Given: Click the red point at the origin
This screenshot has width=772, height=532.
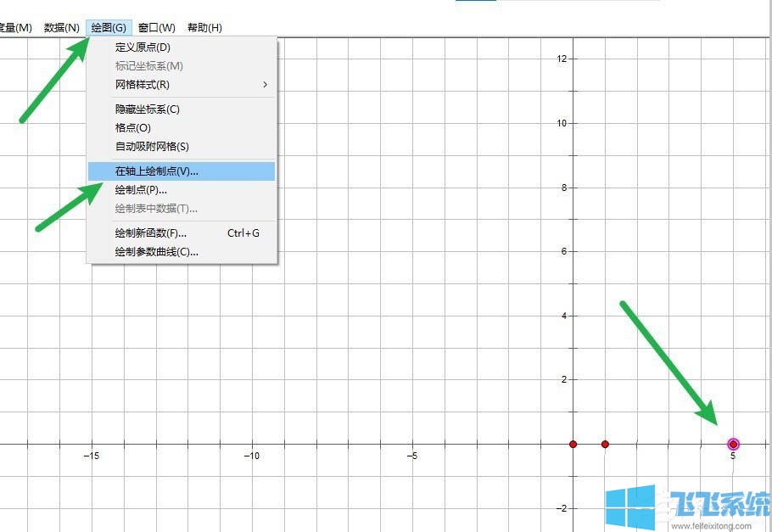Looking at the screenshot, I should tap(573, 444).
